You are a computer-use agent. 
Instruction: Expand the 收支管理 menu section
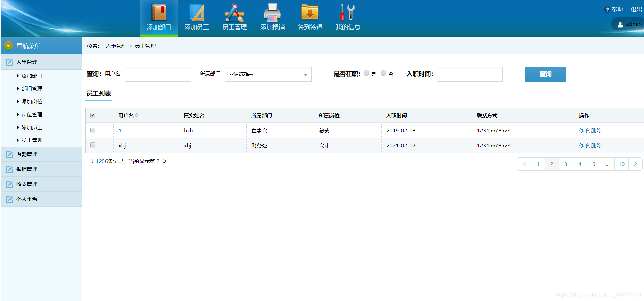(41, 184)
